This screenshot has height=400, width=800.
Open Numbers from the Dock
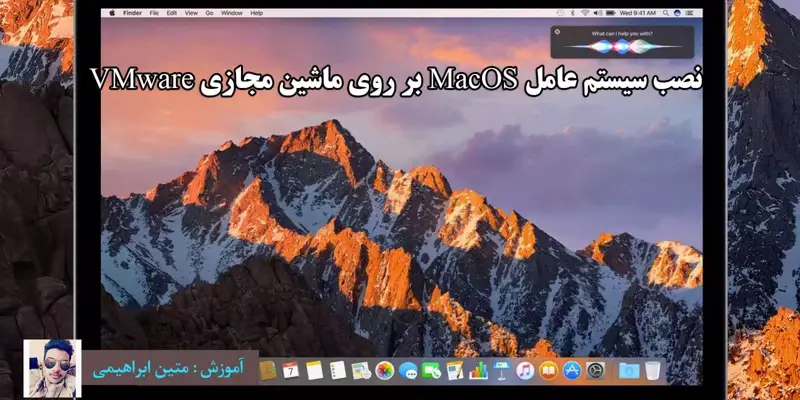coord(479,370)
